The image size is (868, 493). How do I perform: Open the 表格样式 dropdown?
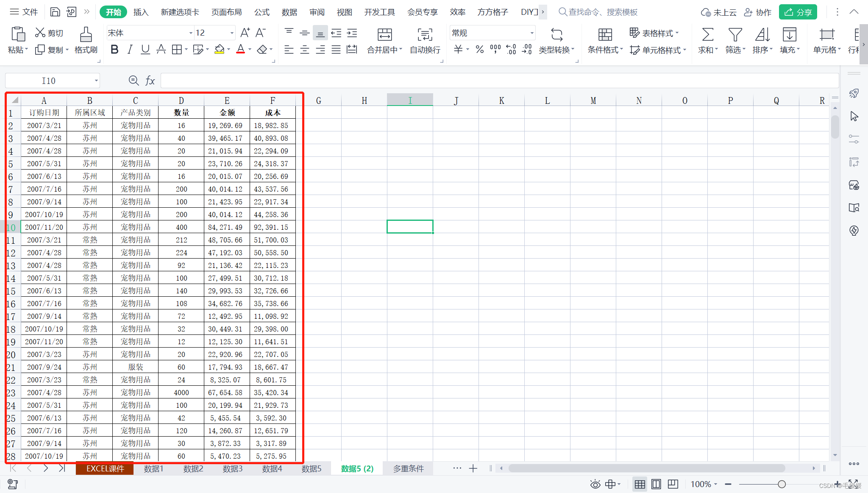tap(654, 33)
